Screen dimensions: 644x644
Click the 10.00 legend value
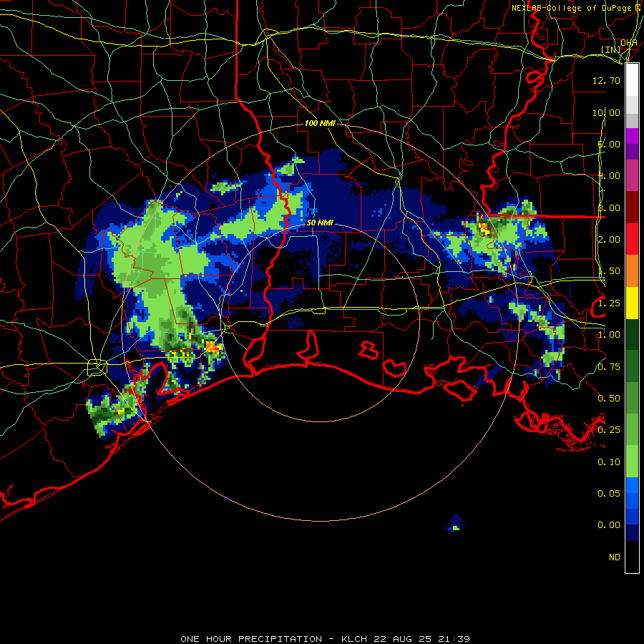pos(606,112)
